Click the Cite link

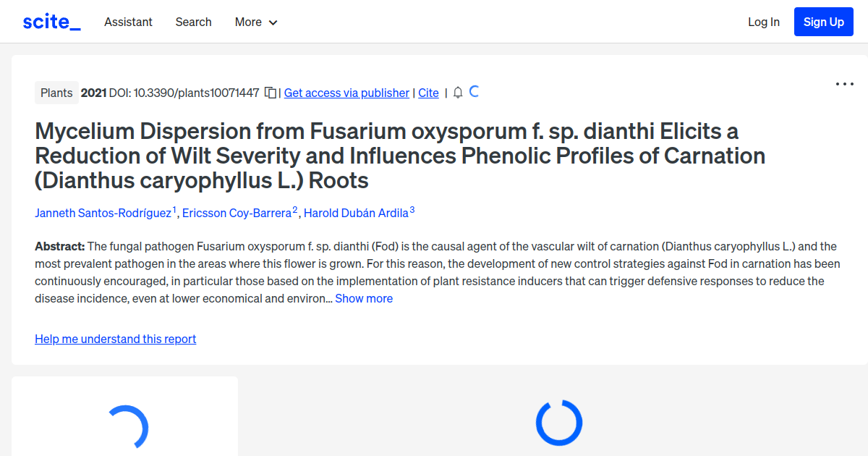coord(428,93)
